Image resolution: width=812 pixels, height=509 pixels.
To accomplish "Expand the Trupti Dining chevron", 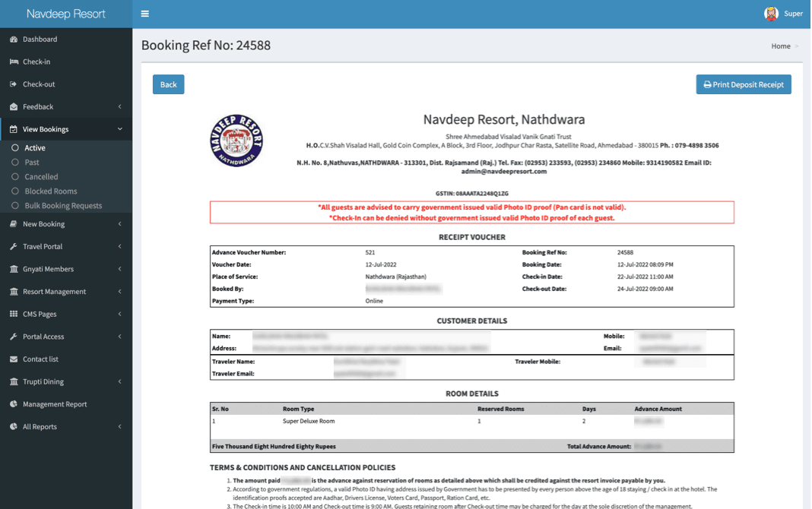I will click(119, 381).
